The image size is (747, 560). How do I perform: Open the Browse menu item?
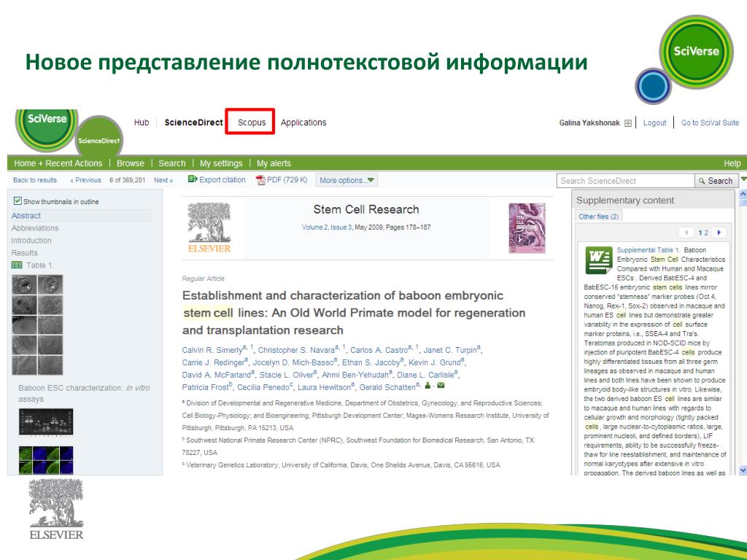[130, 163]
